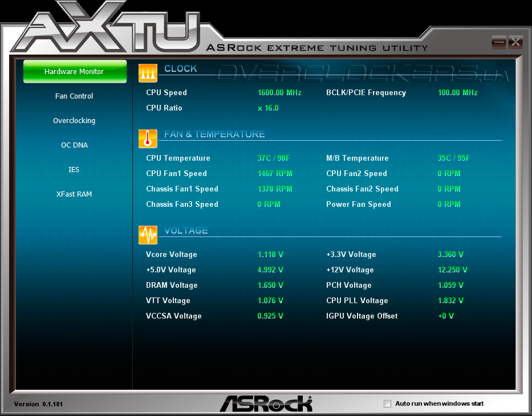Click the DRAM Voltage value 1.650 V

[x=270, y=285]
